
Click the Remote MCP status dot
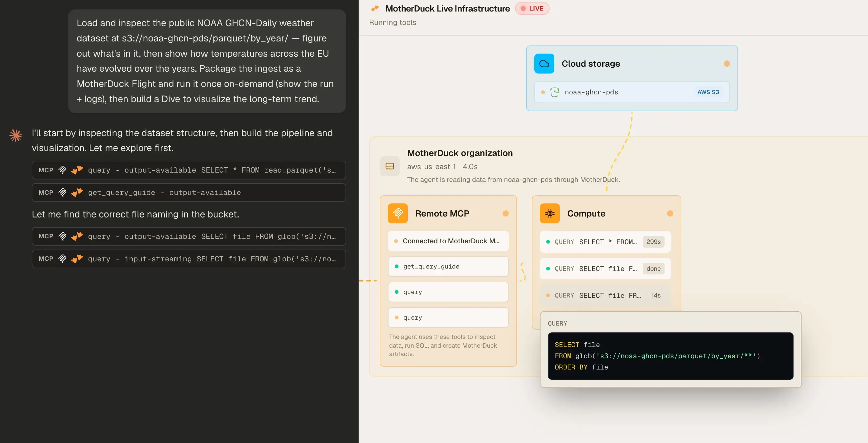tap(505, 213)
